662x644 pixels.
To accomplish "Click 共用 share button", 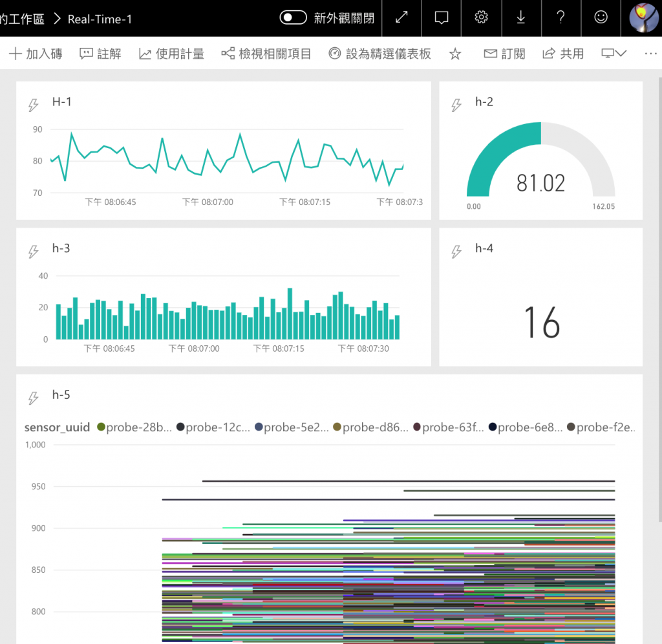I will pyautogui.click(x=563, y=54).
